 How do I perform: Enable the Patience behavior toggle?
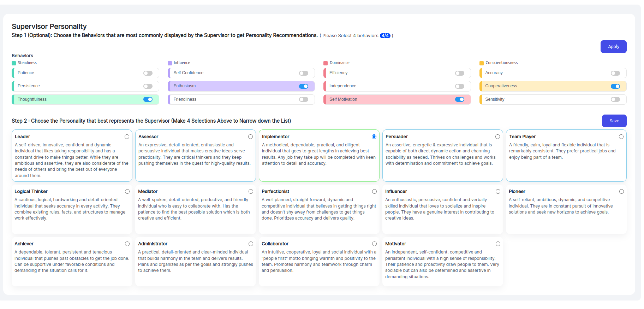tap(148, 73)
